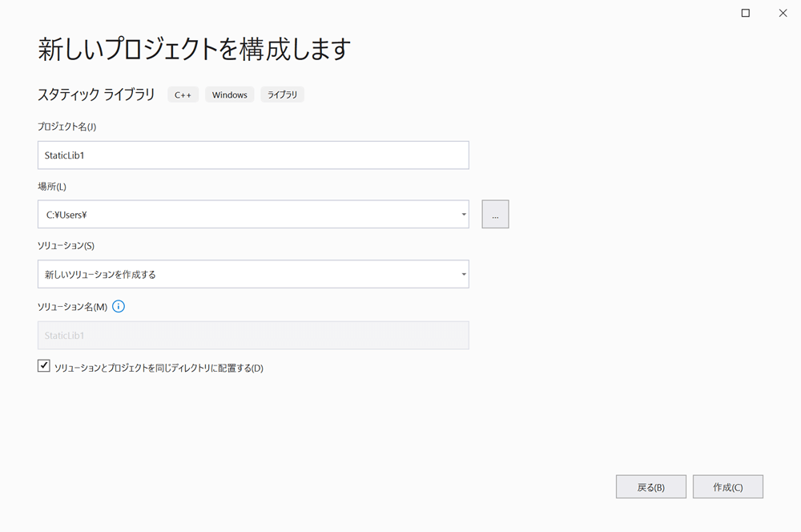Click the プロジェクト名 field containing StaticLib1
The height and width of the screenshot is (532, 801).
(253, 155)
